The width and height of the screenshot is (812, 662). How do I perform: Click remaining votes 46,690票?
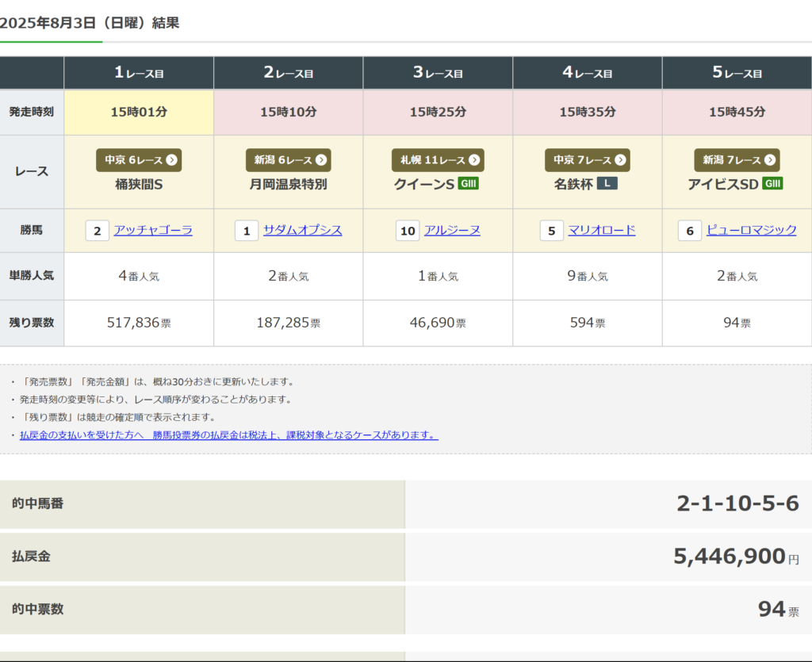point(438,323)
